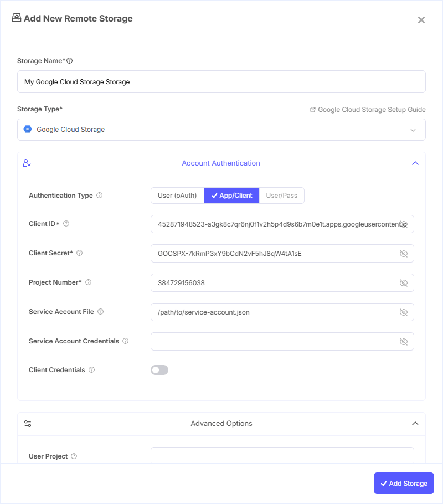443x504 pixels.
Task: Click the Add Storage button
Action: 404,483
